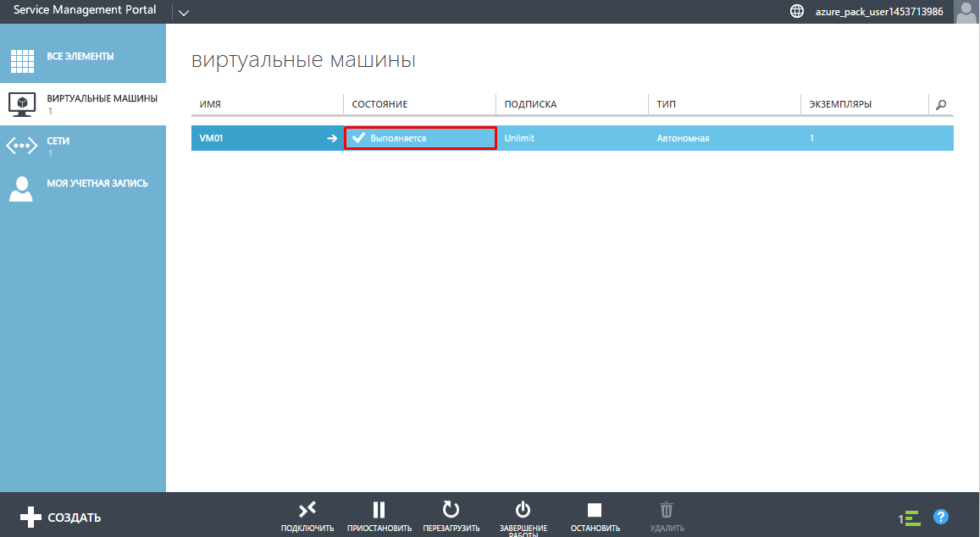Click the Удалить trash icon
The width and height of the screenshot is (980, 537).
(667, 510)
